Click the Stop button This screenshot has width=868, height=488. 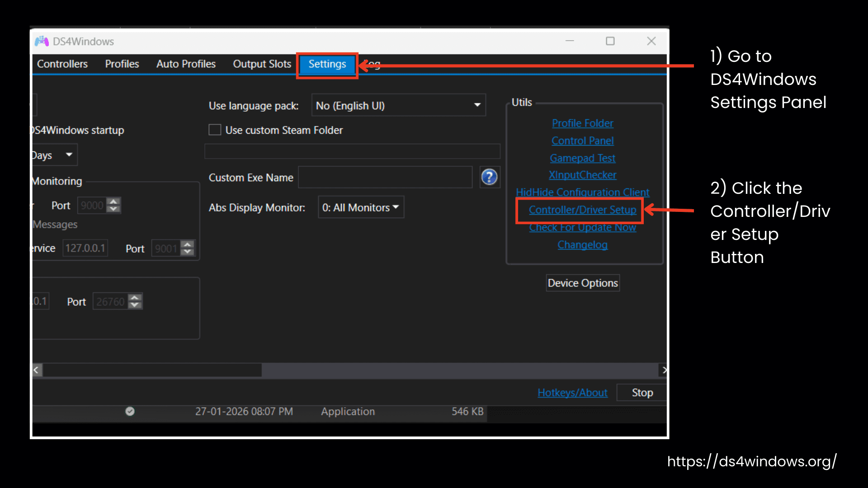click(x=642, y=393)
